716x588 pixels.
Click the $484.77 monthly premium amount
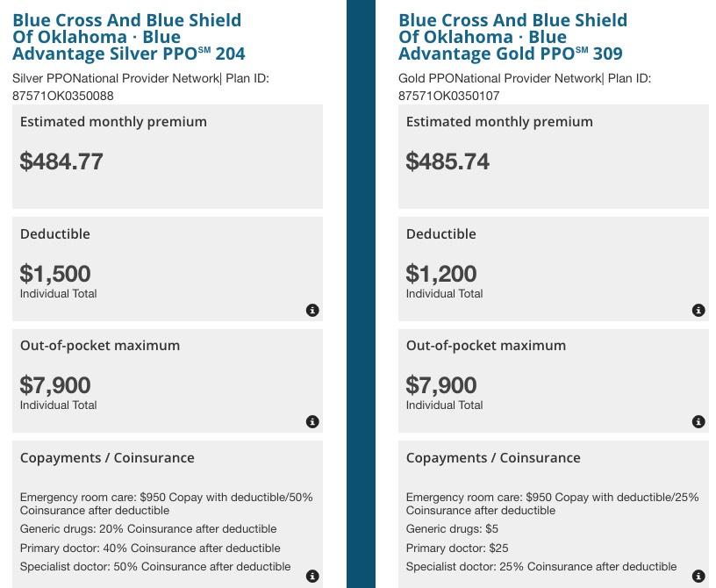(61, 161)
